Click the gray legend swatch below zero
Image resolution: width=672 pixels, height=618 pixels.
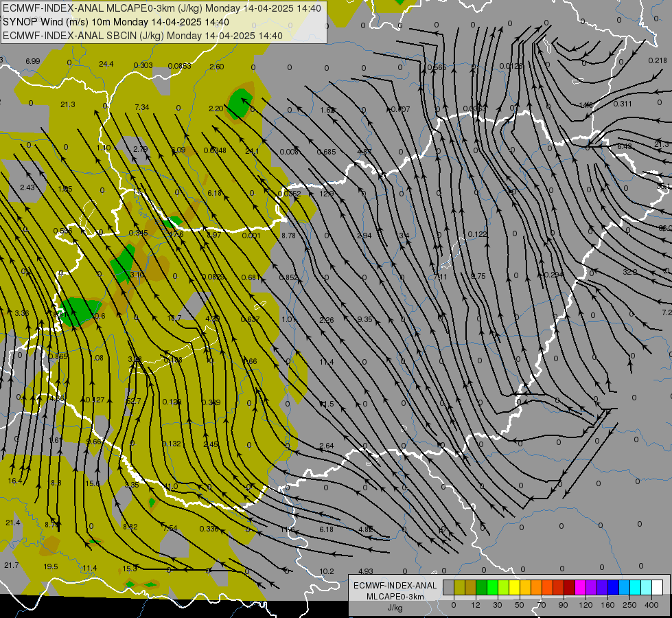448,588
